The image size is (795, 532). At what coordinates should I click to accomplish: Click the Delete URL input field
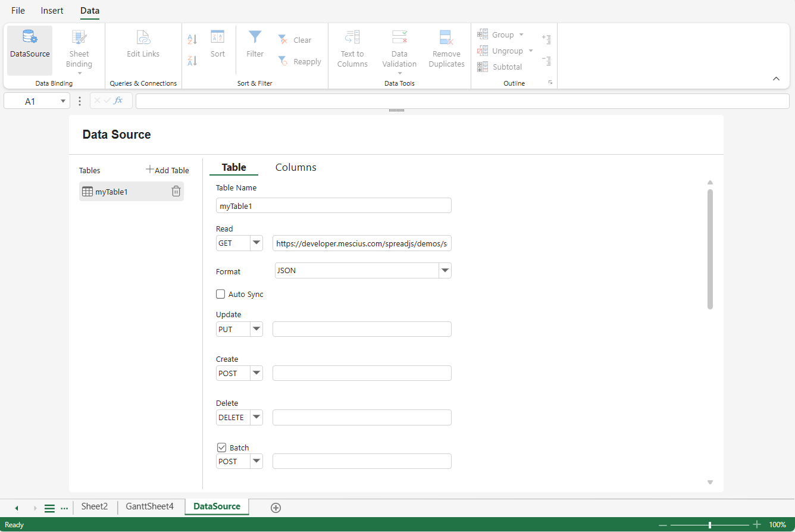tap(362, 417)
